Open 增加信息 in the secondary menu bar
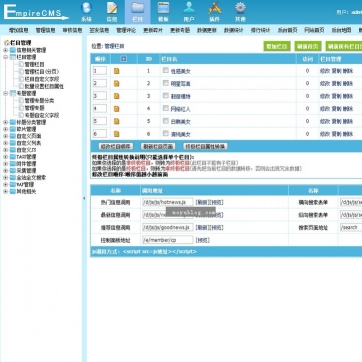The image size is (362, 362). [18, 30]
